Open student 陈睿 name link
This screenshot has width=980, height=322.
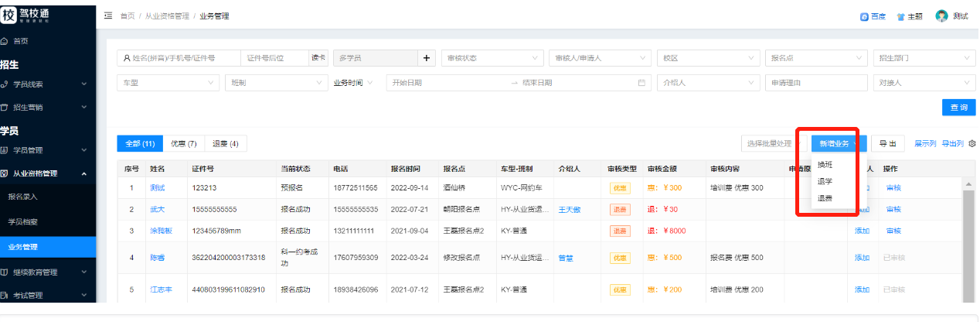157,258
